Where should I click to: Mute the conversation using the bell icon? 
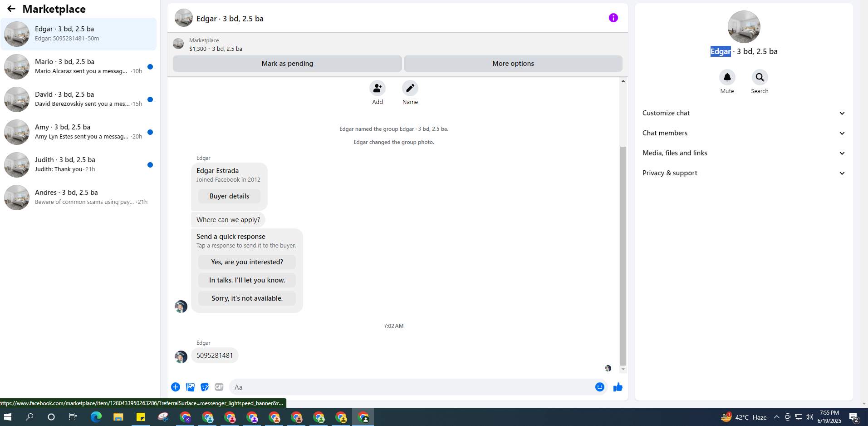[727, 77]
